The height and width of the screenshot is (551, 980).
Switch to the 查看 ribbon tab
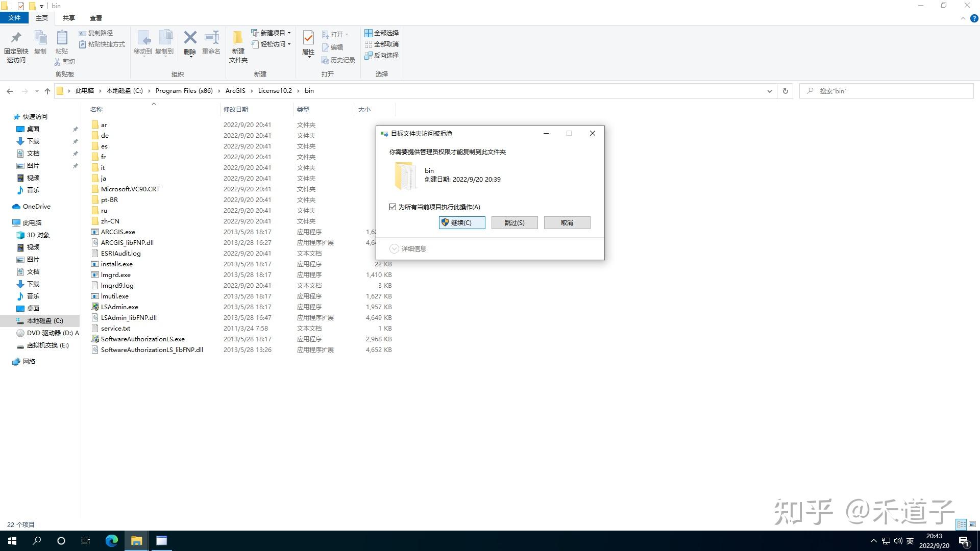tap(95, 18)
